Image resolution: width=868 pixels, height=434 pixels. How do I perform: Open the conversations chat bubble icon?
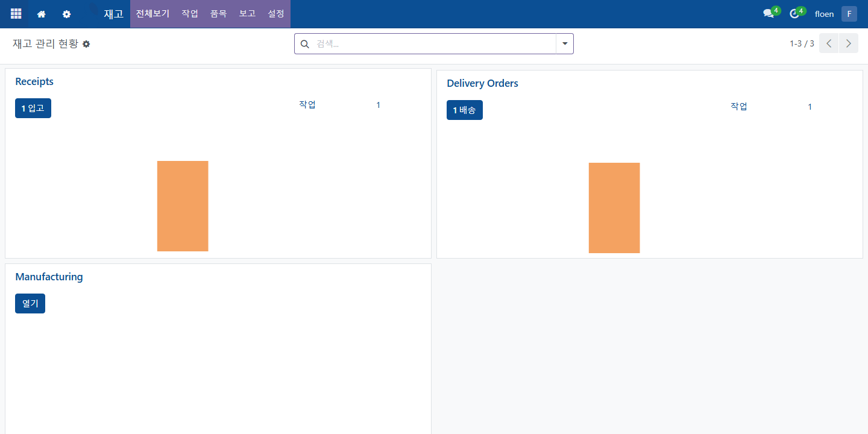(768, 14)
